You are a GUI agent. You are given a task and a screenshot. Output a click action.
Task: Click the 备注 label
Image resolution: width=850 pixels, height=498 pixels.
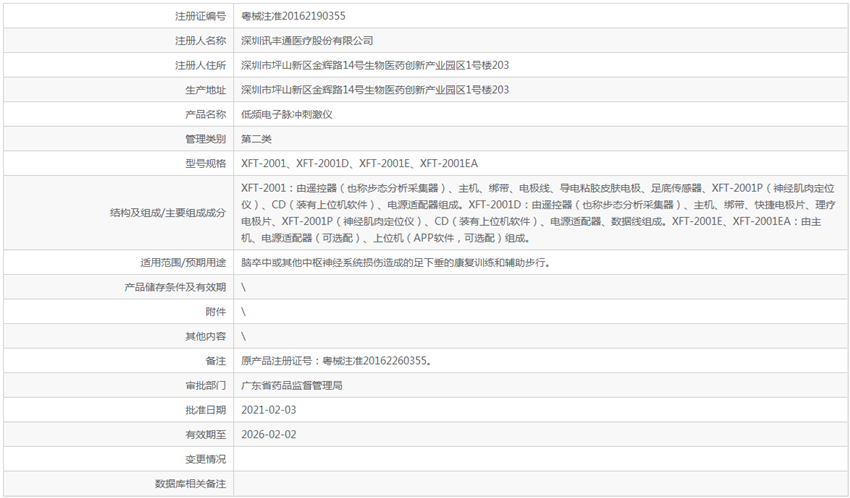[216, 361]
